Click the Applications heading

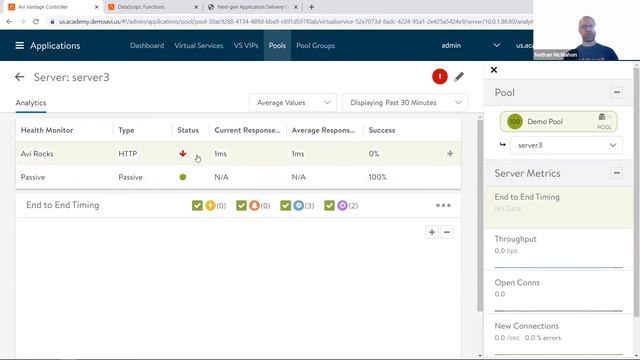tap(55, 46)
